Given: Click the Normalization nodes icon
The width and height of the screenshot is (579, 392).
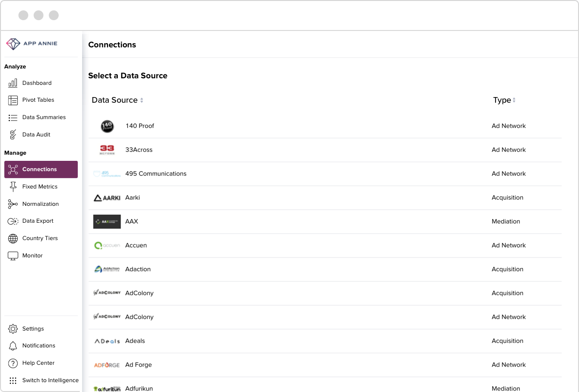Looking at the screenshot, I should click(x=13, y=204).
